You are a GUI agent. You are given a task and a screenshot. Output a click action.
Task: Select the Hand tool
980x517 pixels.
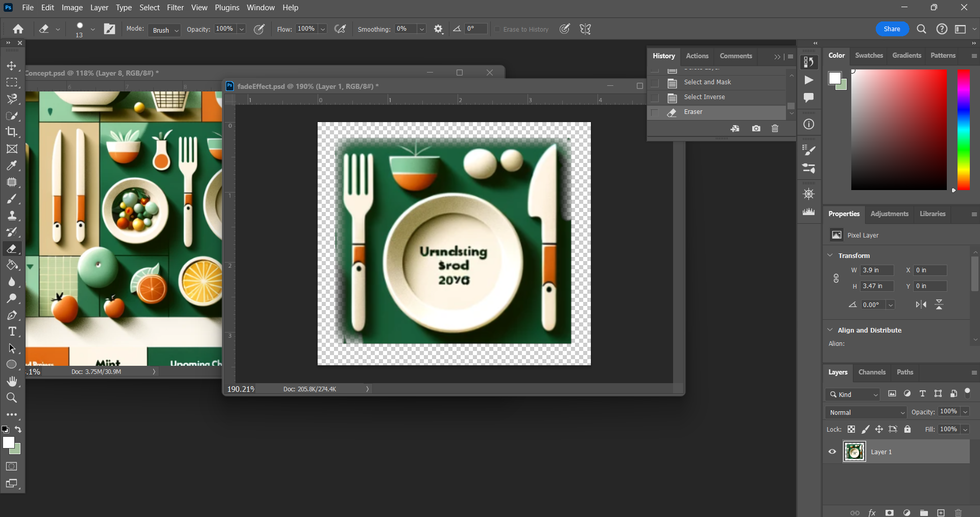click(12, 381)
